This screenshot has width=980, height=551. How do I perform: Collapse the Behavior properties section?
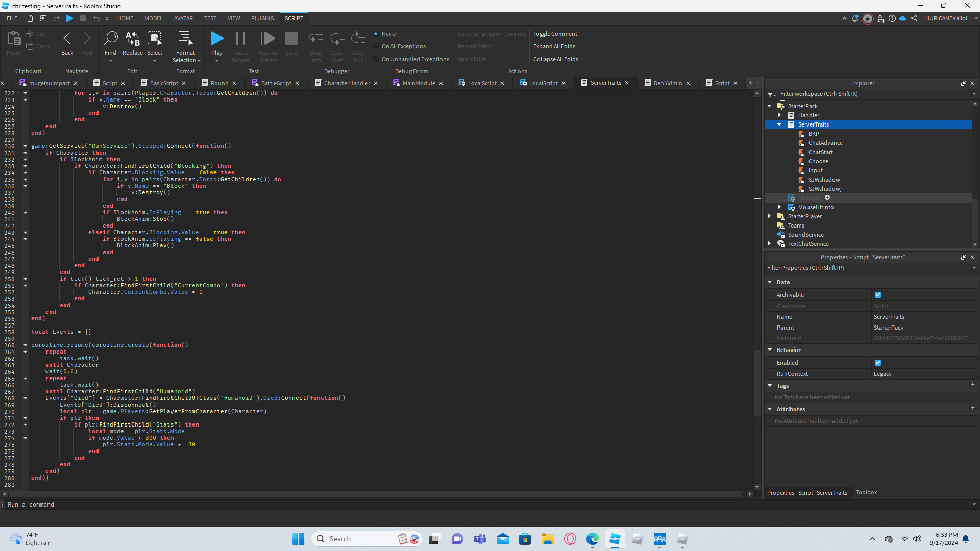[770, 350]
